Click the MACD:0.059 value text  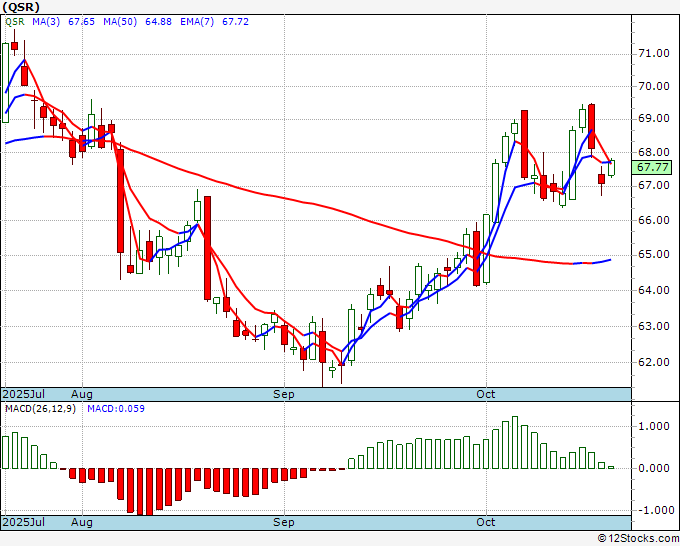(116, 409)
